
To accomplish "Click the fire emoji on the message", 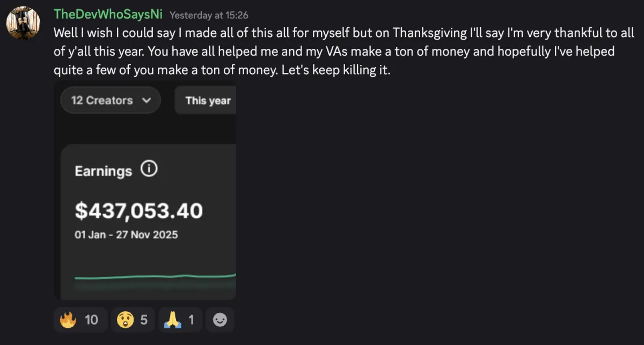I will pos(68,320).
